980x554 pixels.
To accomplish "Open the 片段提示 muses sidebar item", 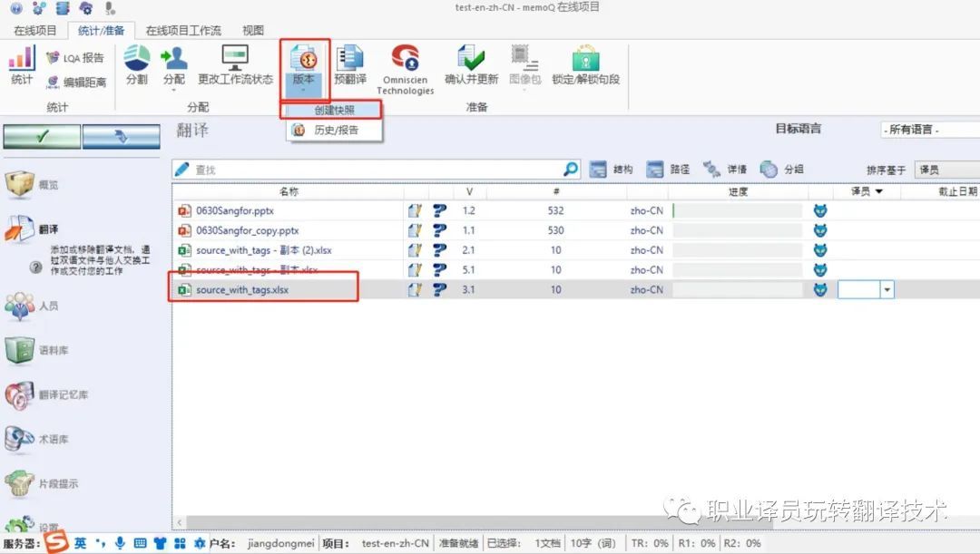I will click(41, 483).
